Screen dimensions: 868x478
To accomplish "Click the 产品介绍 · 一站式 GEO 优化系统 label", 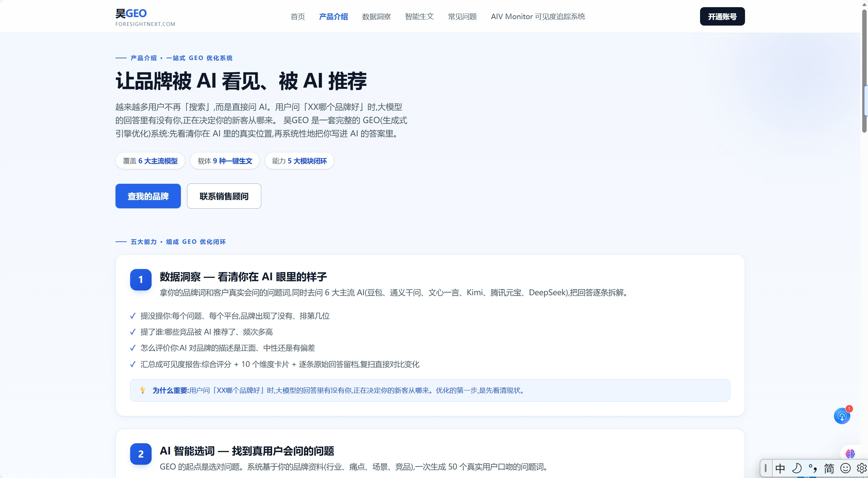I will (x=182, y=58).
